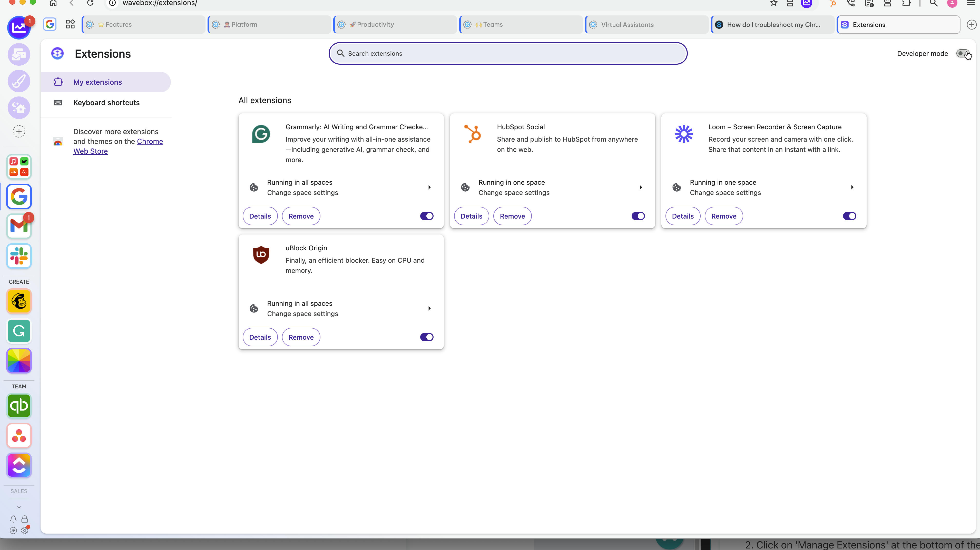Switch to the Features tab
Image resolution: width=980 pixels, height=550 pixels.
pyautogui.click(x=144, y=25)
